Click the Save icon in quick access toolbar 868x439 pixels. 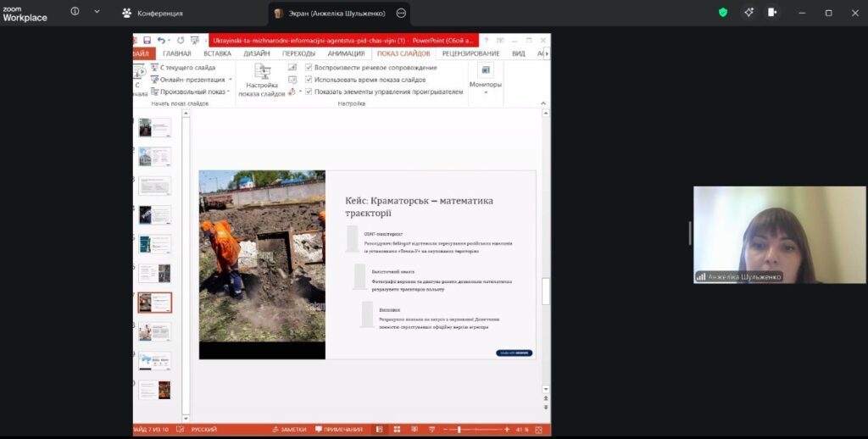[x=147, y=40]
